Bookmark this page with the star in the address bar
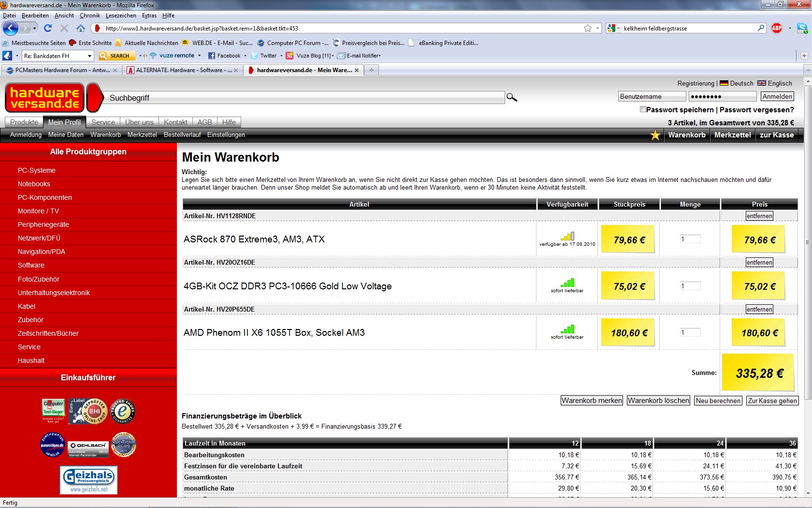The width and height of the screenshot is (812, 508). click(587, 28)
